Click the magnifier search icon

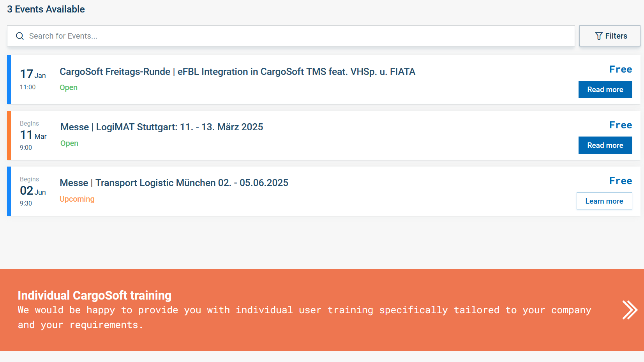pyautogui.click(x=20, y=36)
